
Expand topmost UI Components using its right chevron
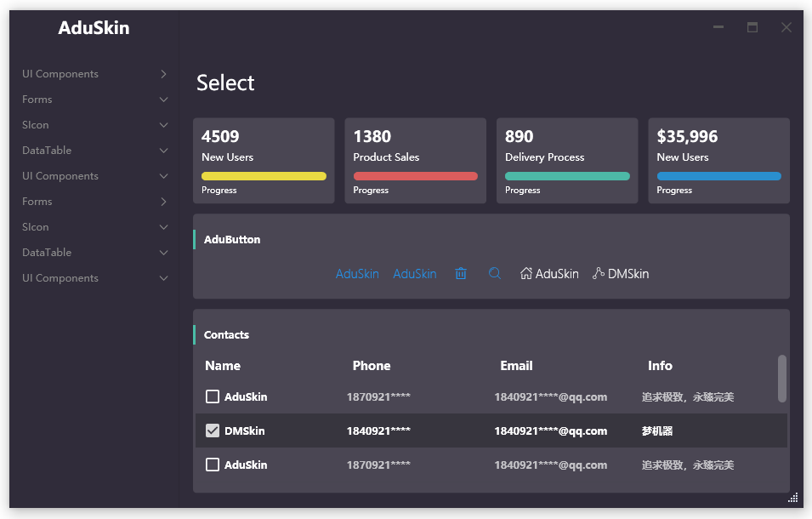point(163,74)
